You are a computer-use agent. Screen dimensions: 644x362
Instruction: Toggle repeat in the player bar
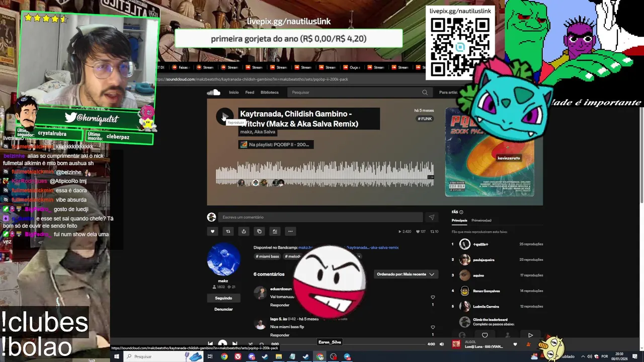click(x=261, y=344)
